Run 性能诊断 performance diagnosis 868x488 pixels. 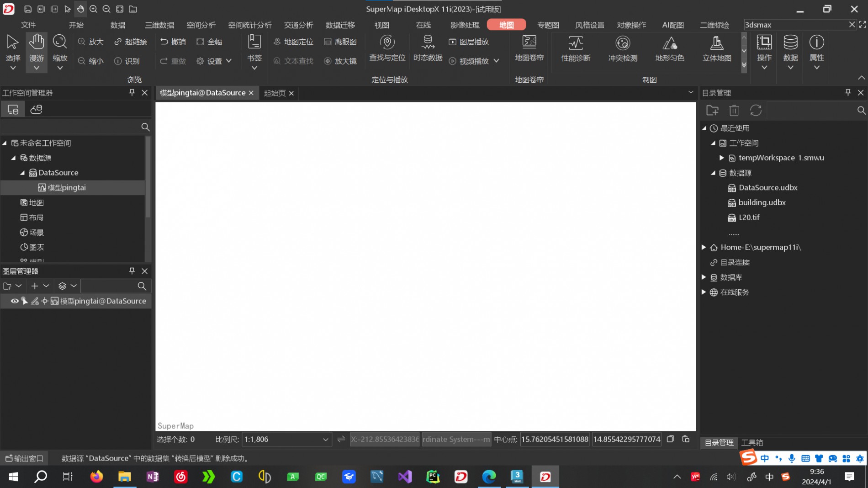pyautogui.click(x=576, y=49)
